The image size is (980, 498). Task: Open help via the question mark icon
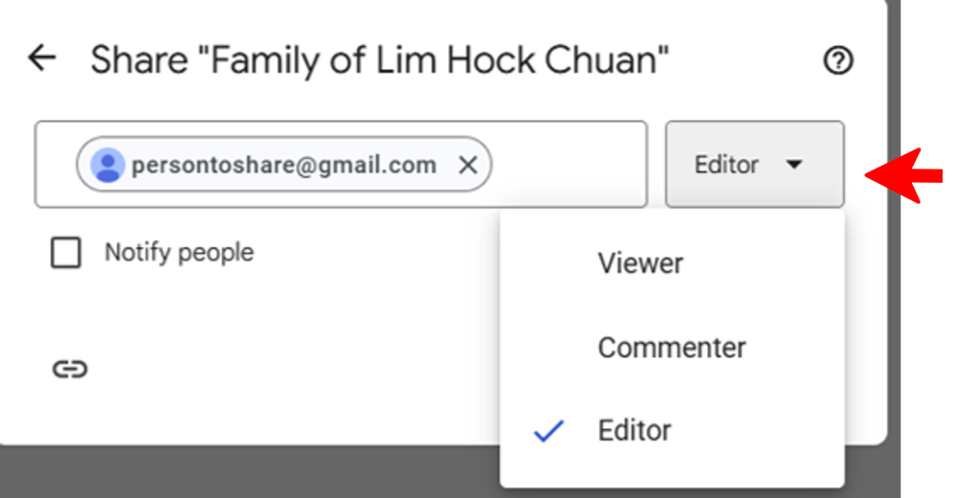pos(837,61)
